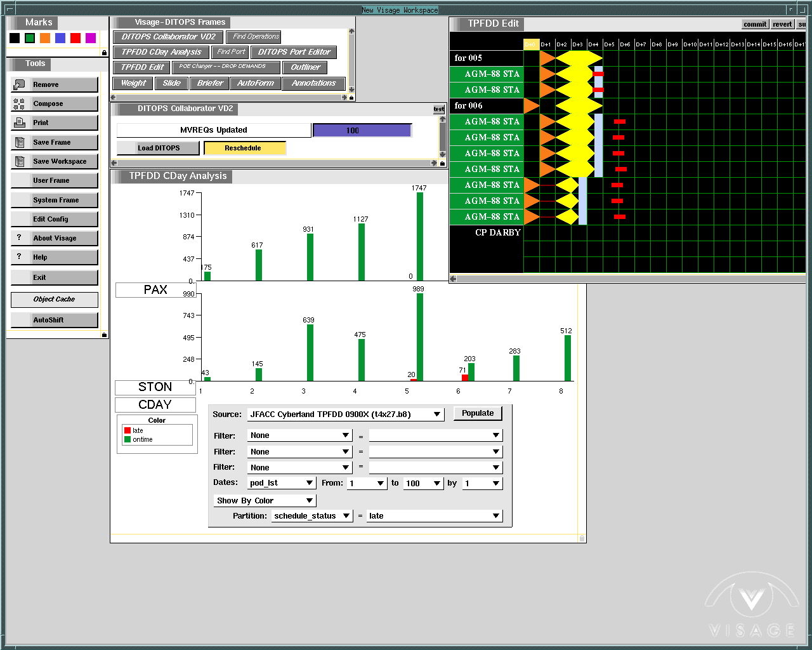This screenshot has height=650, width=812.
Task: Click the Help question mark icon
Action: (x=19, y=256)
